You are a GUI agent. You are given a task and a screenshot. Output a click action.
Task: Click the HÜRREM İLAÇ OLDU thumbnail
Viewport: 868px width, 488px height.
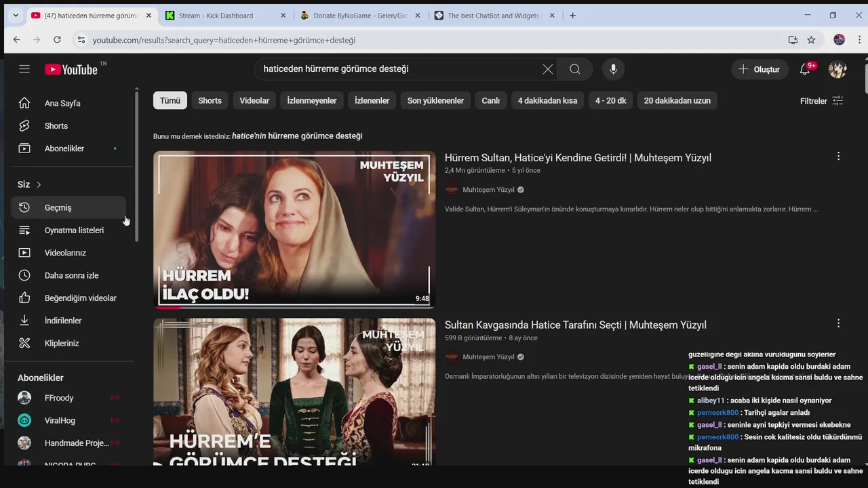(x=294, y=229)
